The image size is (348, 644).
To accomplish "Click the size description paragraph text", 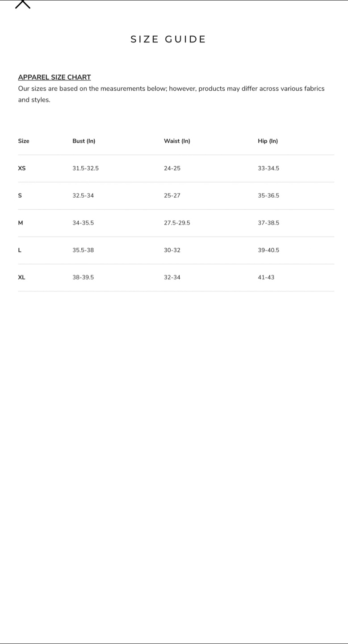I will click(172, 94).
